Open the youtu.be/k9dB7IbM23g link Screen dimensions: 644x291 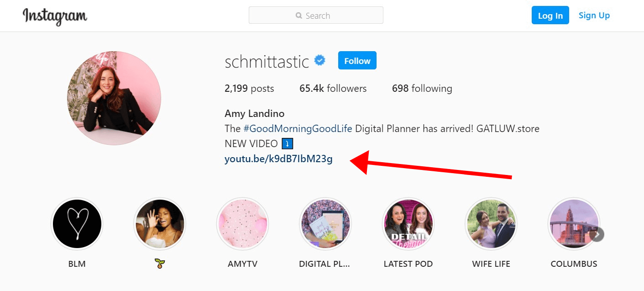tap(278, 159)
